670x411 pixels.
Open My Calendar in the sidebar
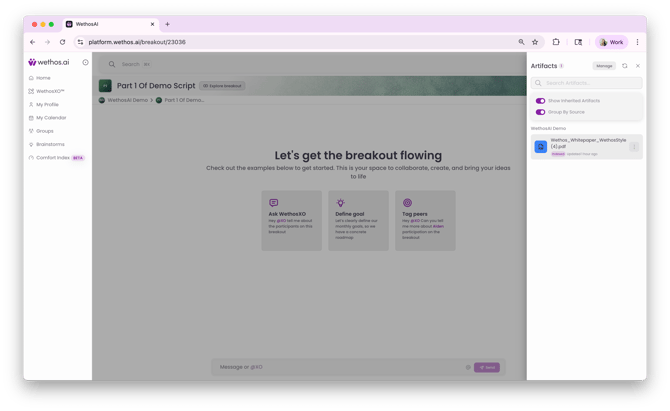(50, 118)
